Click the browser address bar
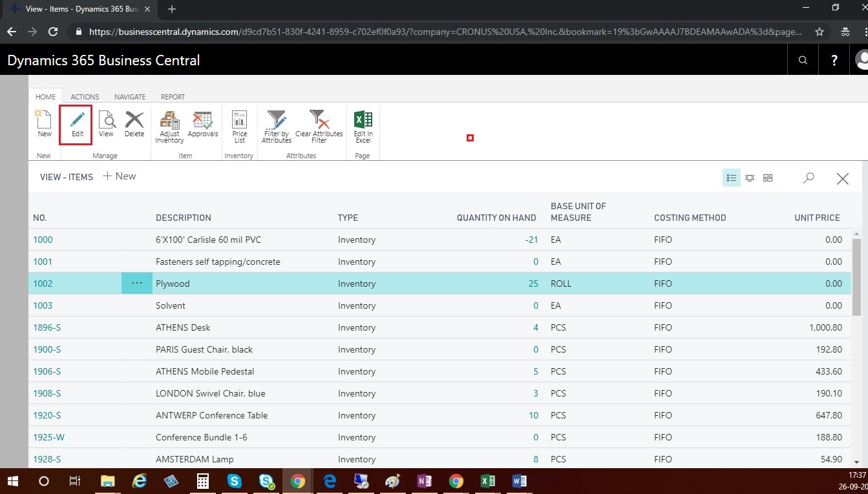Viewport: 868px width, 494px height. 445,32
